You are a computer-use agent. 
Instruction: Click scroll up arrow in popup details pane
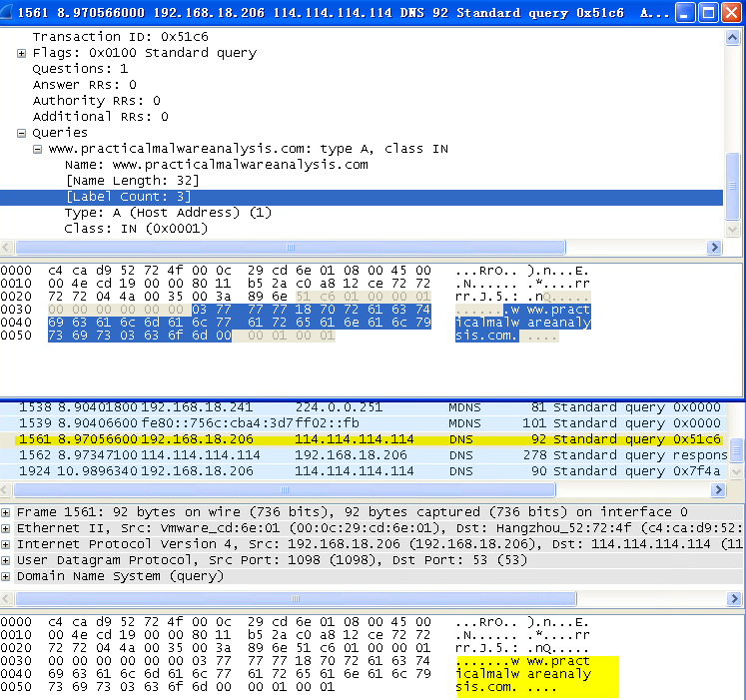pyautogui.click(x=732, y=37)
